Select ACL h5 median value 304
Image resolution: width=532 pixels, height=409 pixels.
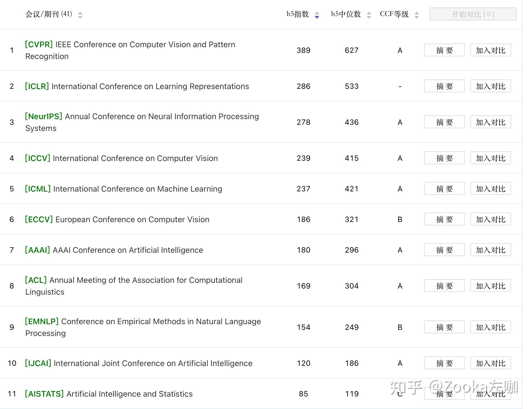[x=352, y=286]
